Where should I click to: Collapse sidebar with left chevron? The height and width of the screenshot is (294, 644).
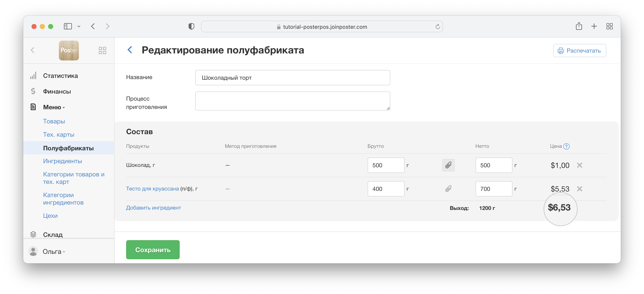pyautogui.click(x=33, y=50)
